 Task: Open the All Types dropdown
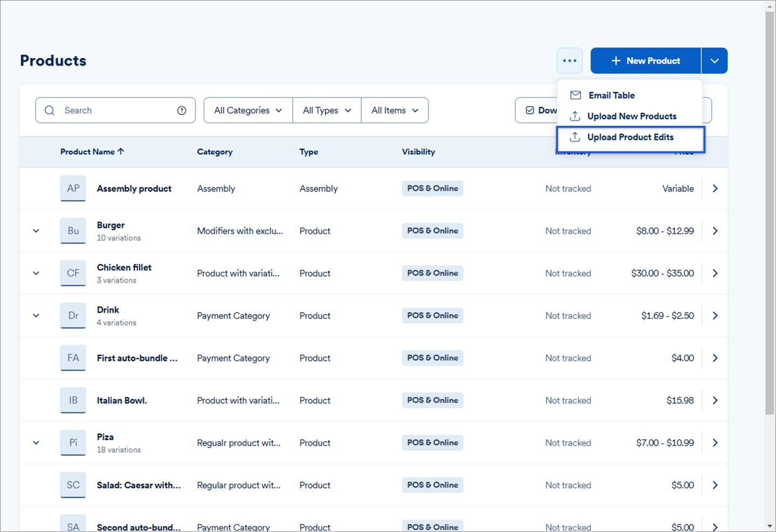(326, 110)
